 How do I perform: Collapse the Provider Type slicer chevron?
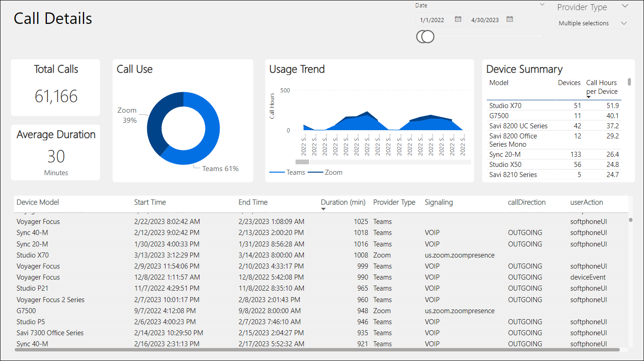click(624, 6)
